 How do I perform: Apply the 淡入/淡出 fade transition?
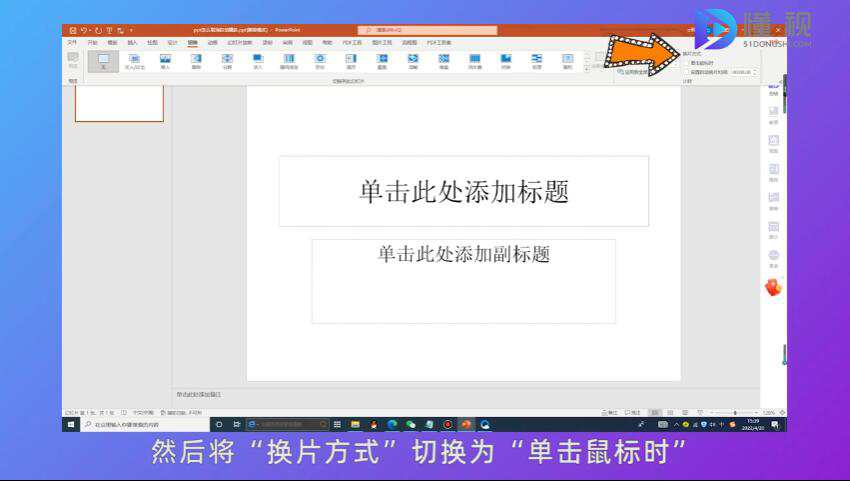click(134, 61)
